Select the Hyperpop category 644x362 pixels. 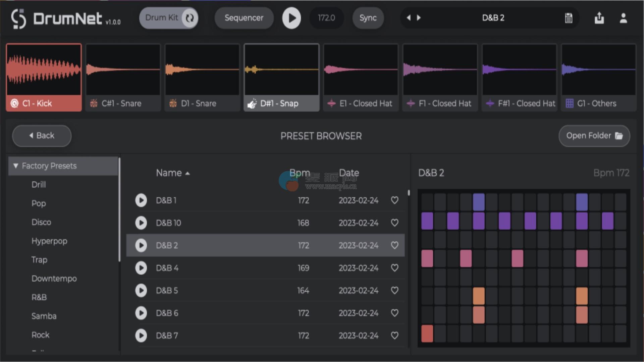click(x=49, y=241)
